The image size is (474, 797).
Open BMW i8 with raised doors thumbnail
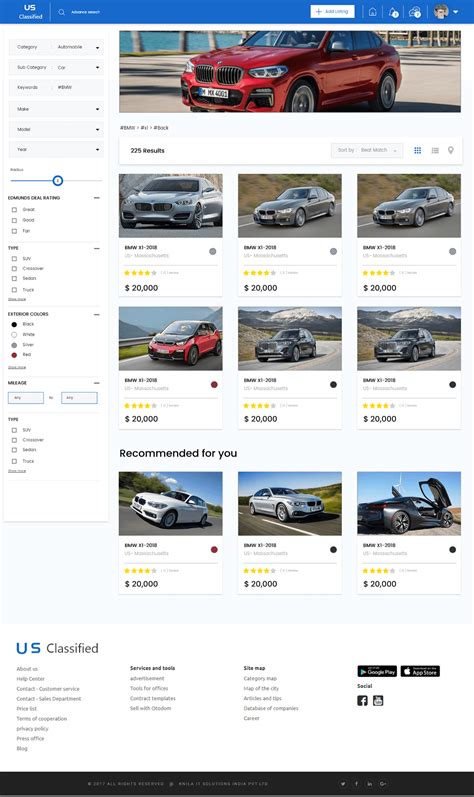(x=409, y=503)
